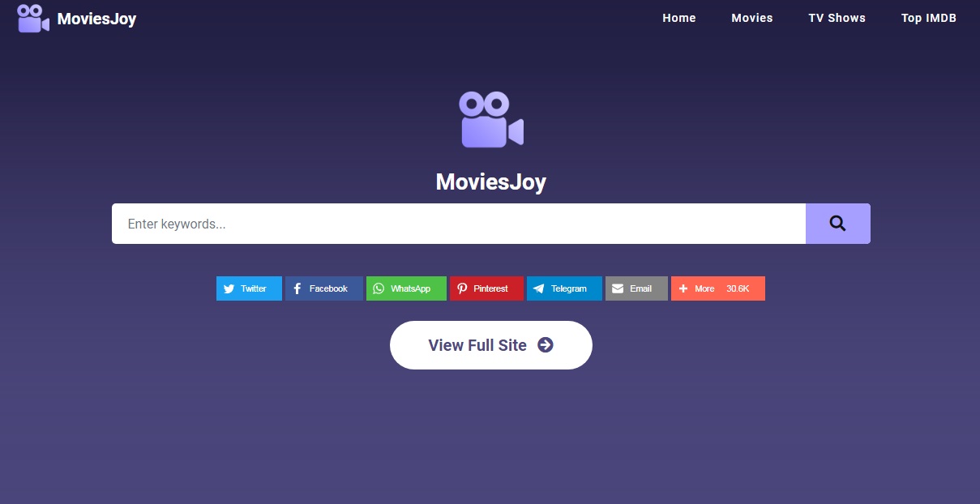Share via WhatsApp button
The height and width of the screenshot is (504, 980).
[x=406, y=288]
